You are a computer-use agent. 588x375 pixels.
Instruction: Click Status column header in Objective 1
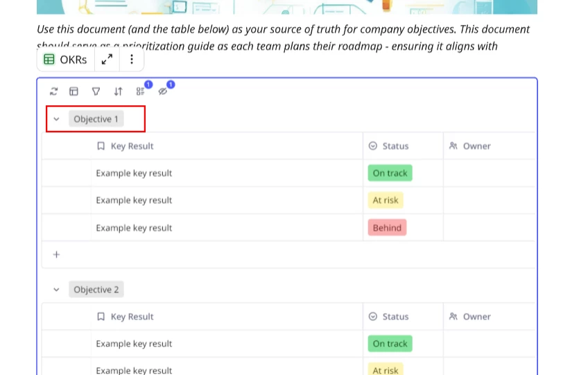pos(403,146)
